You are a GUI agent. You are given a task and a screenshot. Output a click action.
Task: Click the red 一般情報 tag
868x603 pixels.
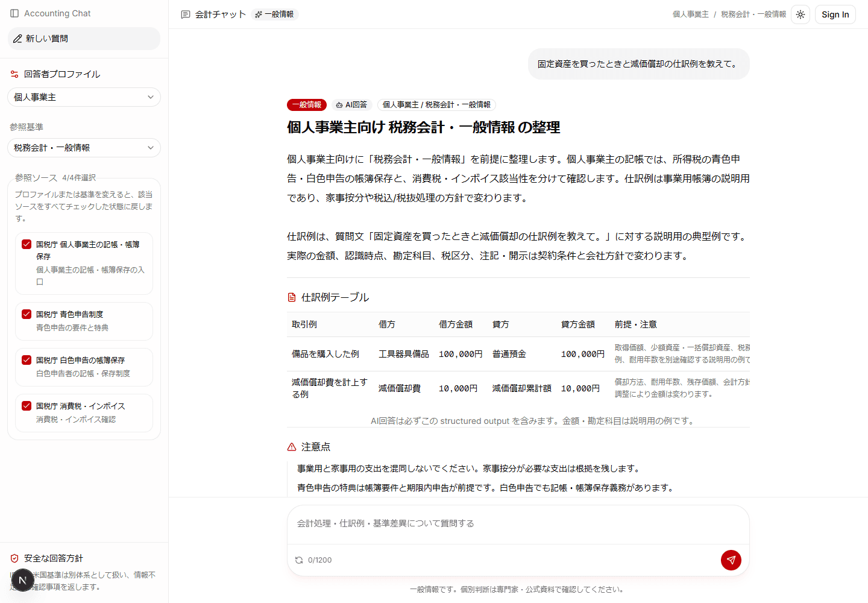tap(307, 105)
